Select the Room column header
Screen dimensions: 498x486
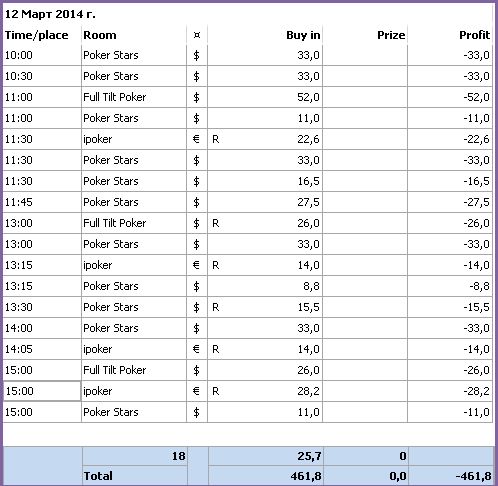point(134,35)
